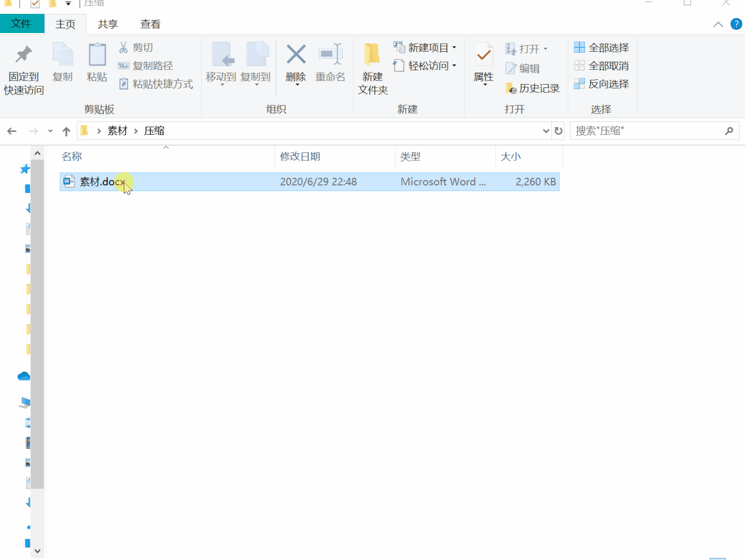Image resolution: width=745 pixels, height=560 pixels.
Task: Choose 粘贴快捷方式 paste shortcut
Action: click(x=155, y=84)
